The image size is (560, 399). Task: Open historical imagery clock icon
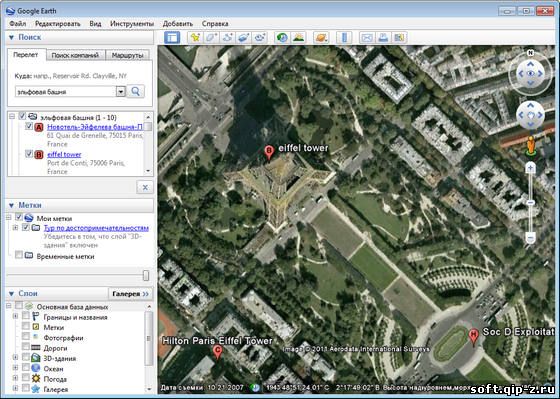[282, 38]
